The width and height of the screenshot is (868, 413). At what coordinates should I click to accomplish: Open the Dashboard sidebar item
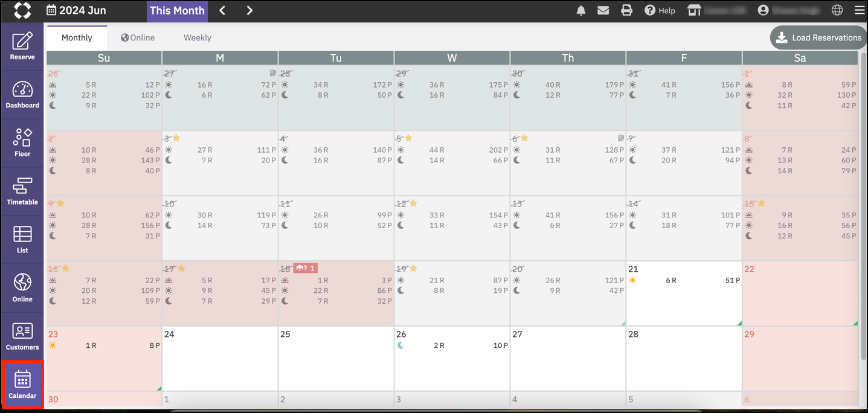22,95
